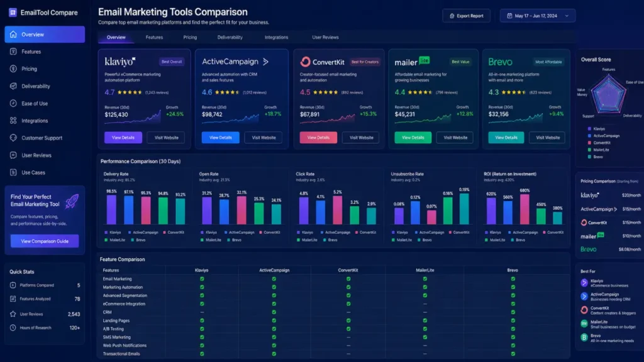This screenshot has height=362, width=644.
Task: Click the calendar icon in date picker
Action: tap(509, 16)
